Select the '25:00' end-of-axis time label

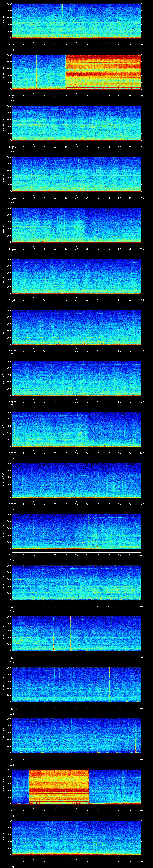141,555
